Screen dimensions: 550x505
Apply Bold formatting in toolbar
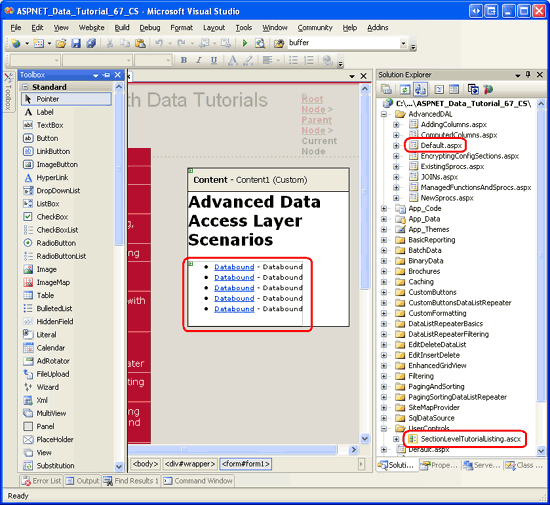pos(183,60)
